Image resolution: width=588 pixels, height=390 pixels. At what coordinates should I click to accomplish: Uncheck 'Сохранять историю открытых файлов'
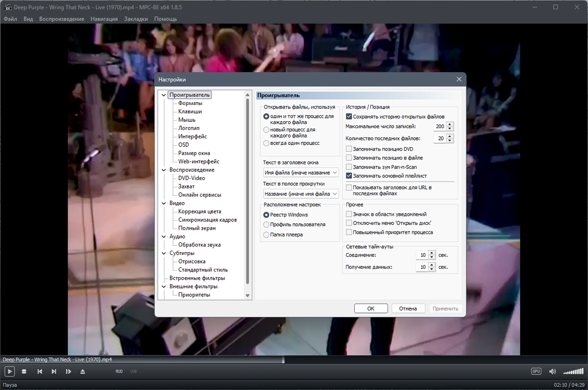pos(349,117)
